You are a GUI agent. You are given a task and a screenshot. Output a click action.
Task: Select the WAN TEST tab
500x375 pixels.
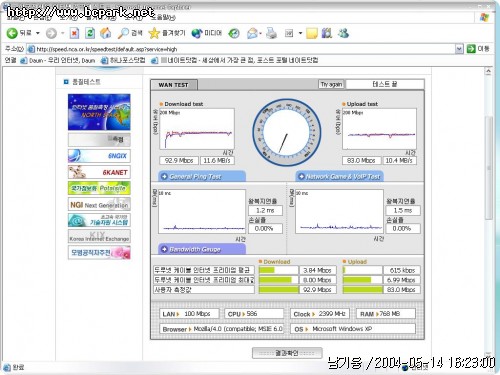[174, 85]
